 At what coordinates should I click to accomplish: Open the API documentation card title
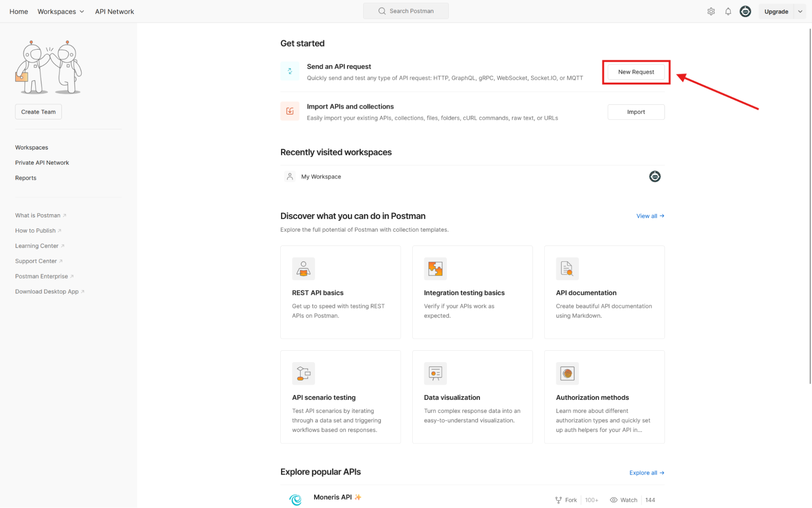pos(586,293)
